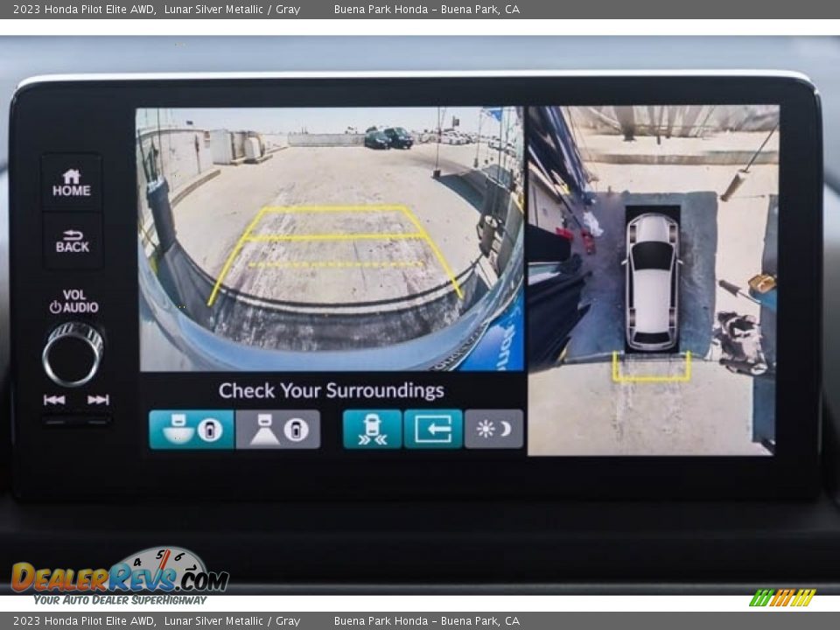Tap the BACK button on the panel
Screen dimensions: 840x630
(73, 241)
